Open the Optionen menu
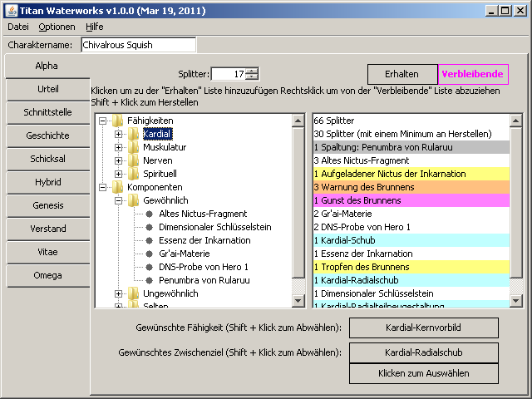Viewport: 532px width, 399px height. point(57,27)
